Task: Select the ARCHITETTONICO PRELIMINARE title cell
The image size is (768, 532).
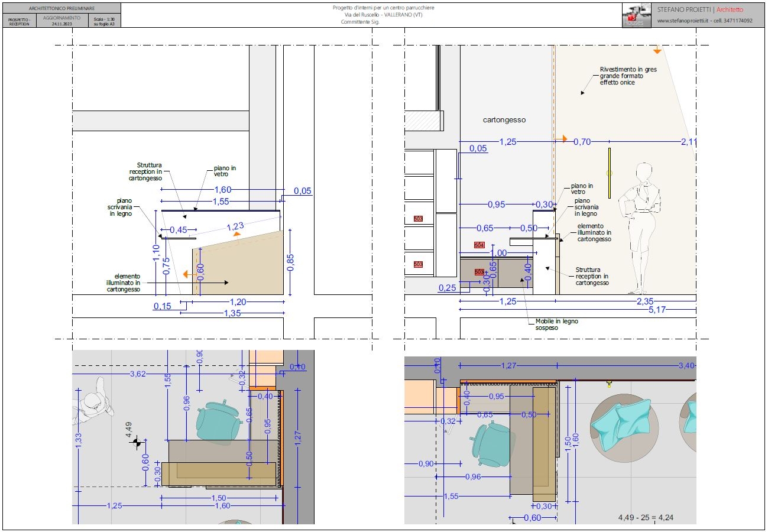Action: [61, 8]
